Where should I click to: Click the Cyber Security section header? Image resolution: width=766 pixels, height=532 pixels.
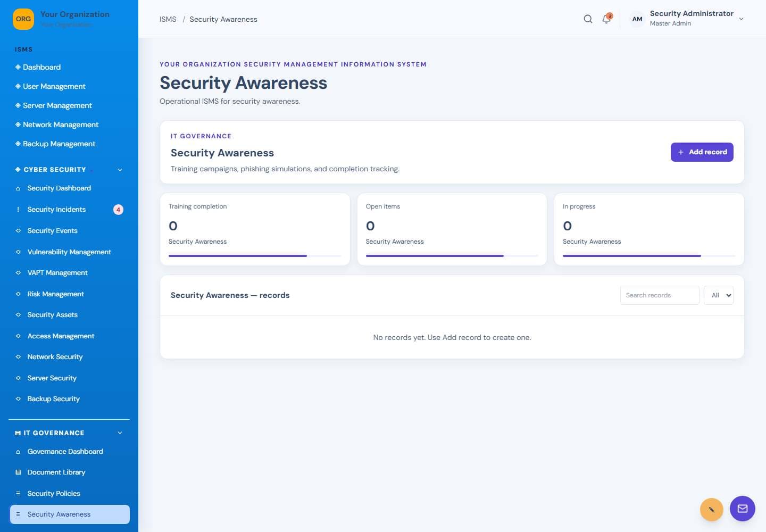pyautogui.click(x=69, y=170)
